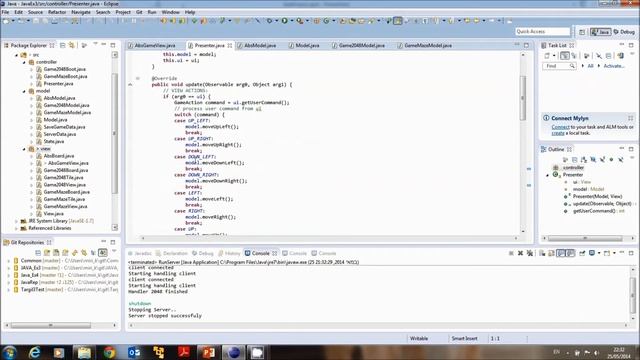Click the Find field in Task List

[558, 66]
